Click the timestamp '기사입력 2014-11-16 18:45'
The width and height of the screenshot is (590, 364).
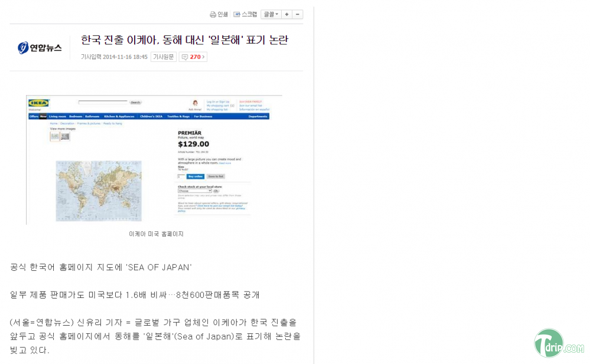tap(114, 57)
